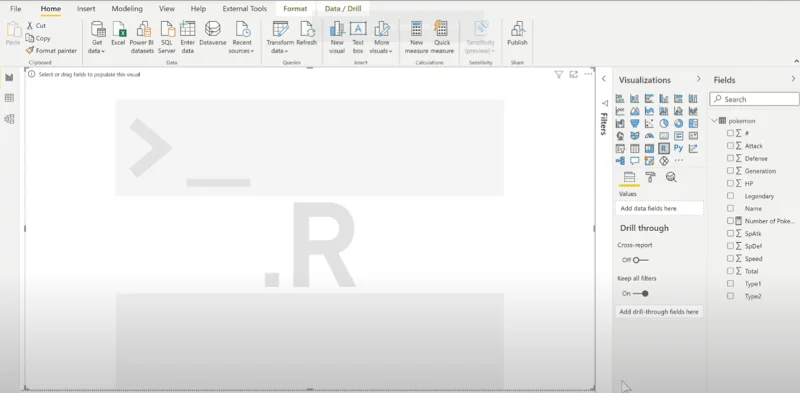Click the Format painter button
The image size is (800, 393).
click(52, 51)
